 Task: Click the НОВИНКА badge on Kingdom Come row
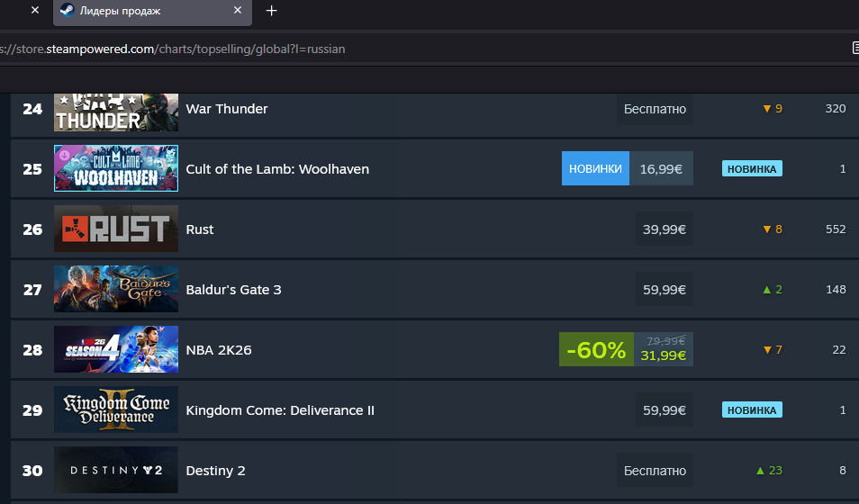click(752, 409)
